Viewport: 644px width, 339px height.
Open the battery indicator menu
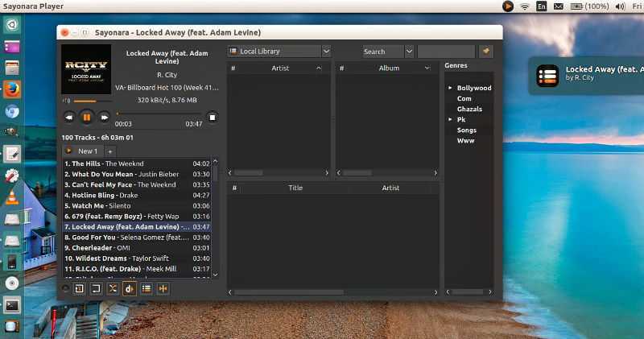point(590,6)
